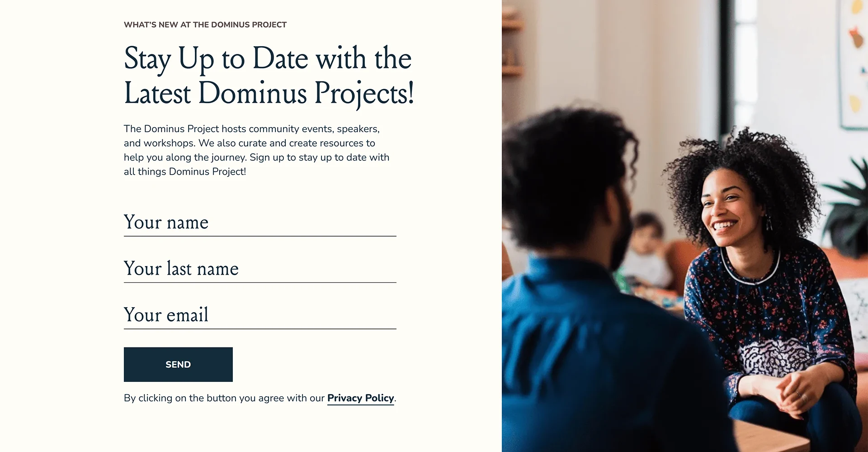Click the paragraph describing community events and workshops
This screenshot has height=452, width=868.
click(256, 150)
